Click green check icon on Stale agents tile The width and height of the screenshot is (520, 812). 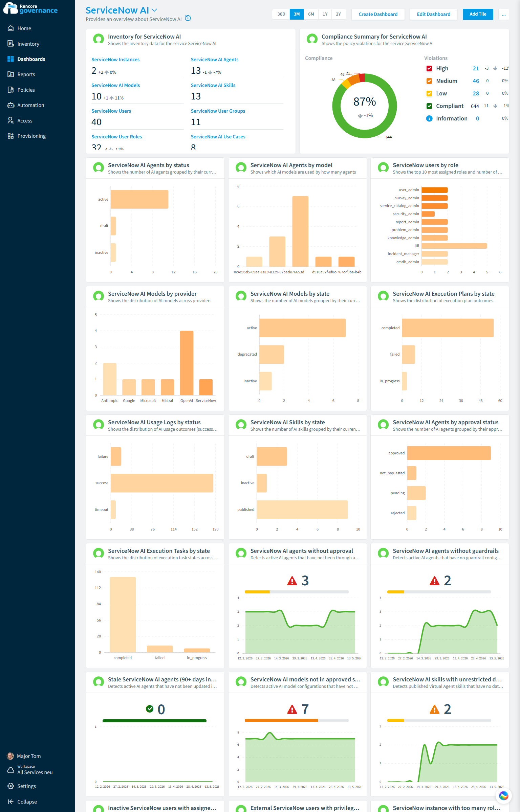coord(150,708)
